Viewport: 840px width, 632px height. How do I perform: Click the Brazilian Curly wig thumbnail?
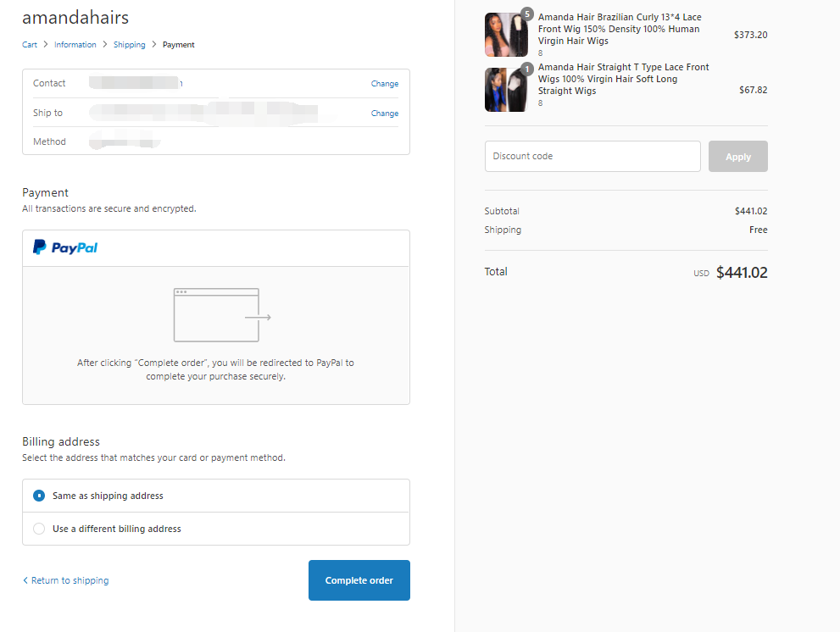[x=505, y=36]
